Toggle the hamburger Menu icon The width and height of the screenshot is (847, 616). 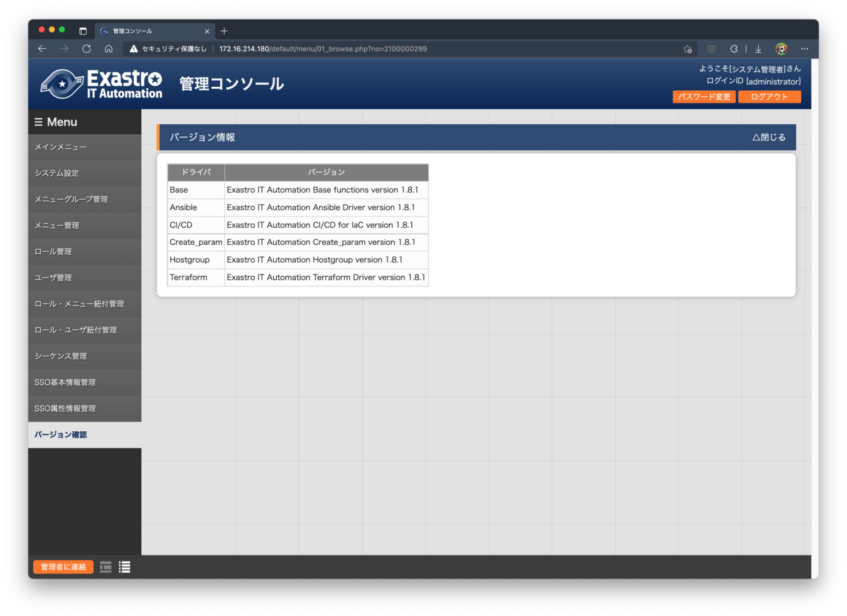(39, 122)
